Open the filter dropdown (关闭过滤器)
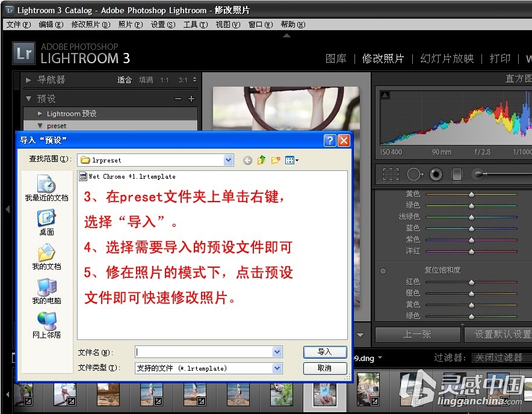Image resolution: width=532 pixels, height=414 pixels. click(x=502, y=357)
